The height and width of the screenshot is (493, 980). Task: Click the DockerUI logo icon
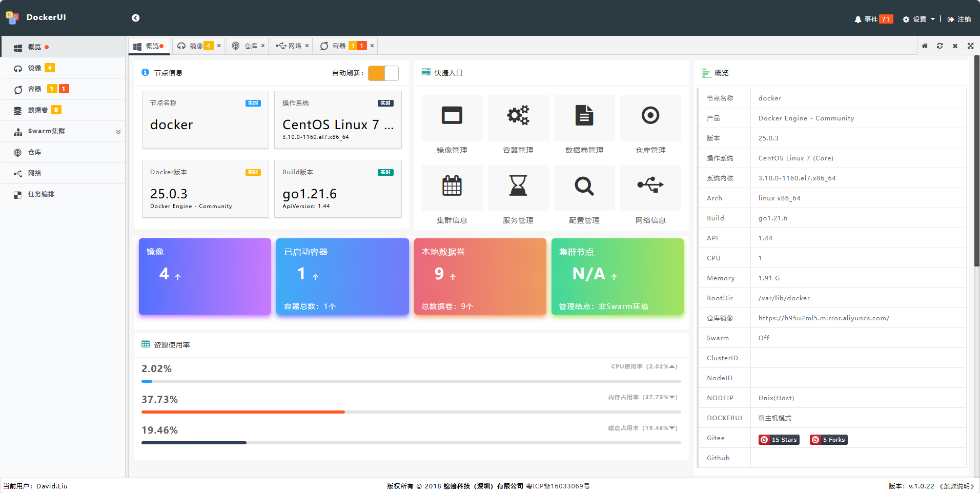click(12, 18)
